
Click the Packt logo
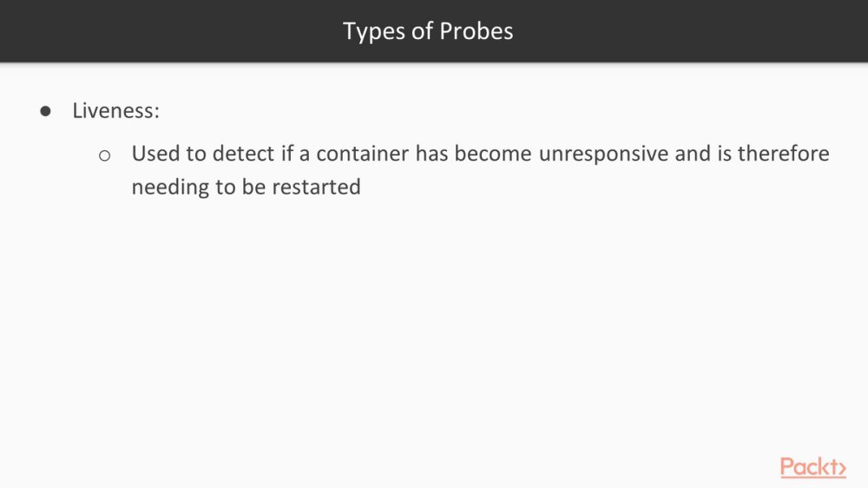(x=813, y=467)
